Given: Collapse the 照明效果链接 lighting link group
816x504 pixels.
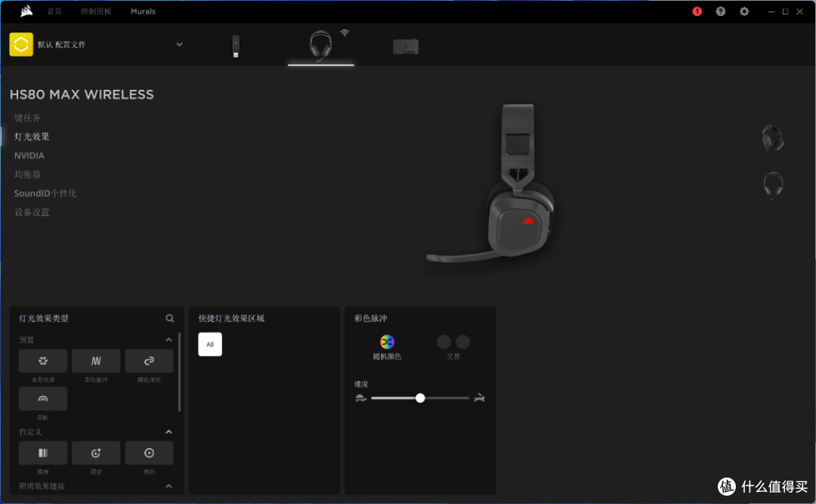Looking at the screenshot, I should coord(168,486).
